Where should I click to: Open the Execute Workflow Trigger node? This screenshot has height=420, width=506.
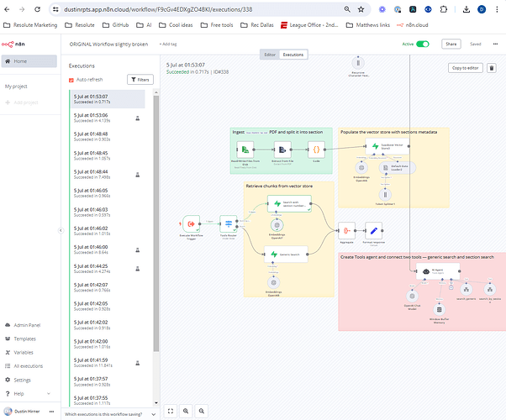coord(191,224)
